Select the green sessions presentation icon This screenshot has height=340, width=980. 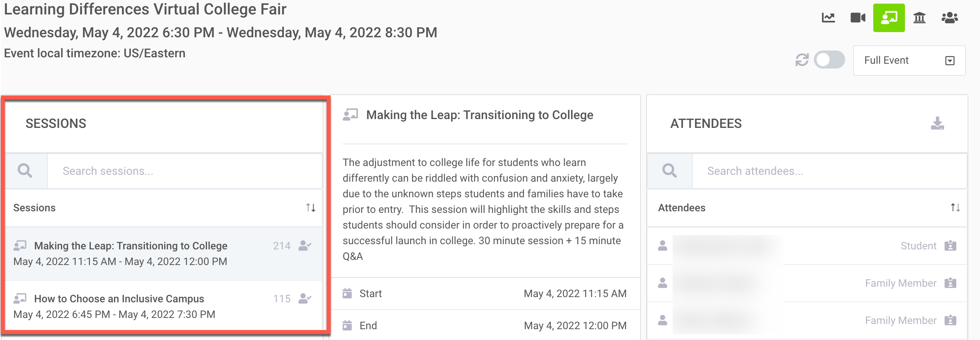(x=889, y=18)
